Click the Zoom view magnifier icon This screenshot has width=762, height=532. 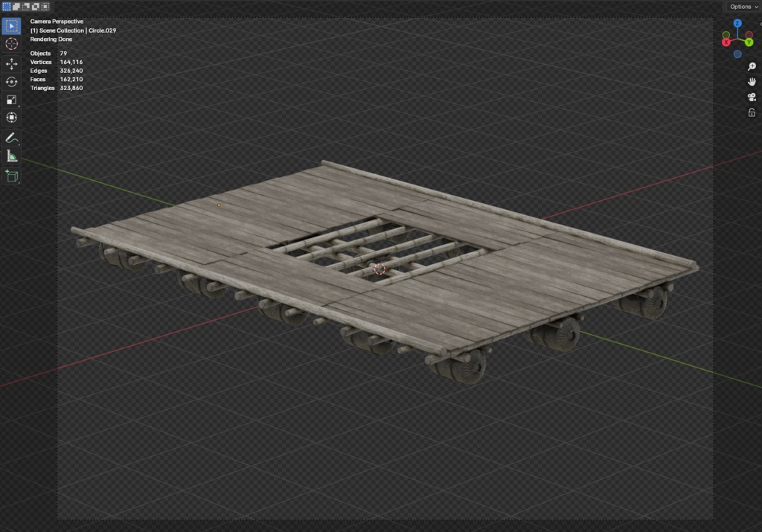click(752, 66)
